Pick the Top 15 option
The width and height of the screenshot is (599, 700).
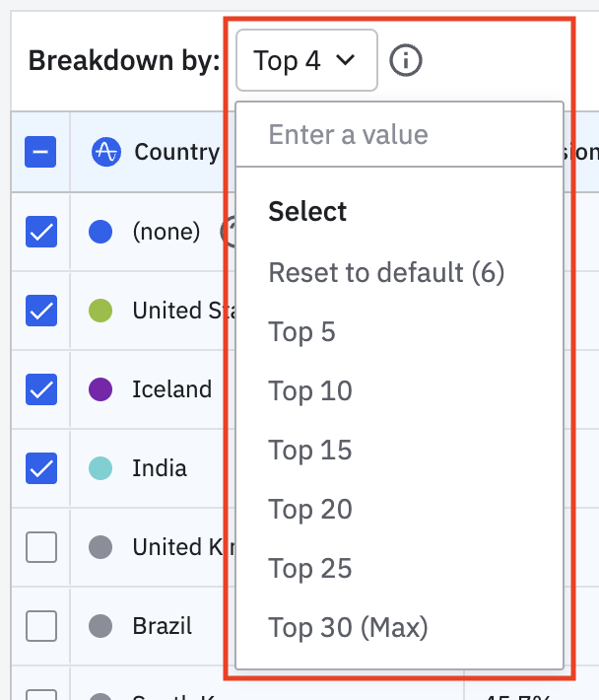tap(309, 451)
